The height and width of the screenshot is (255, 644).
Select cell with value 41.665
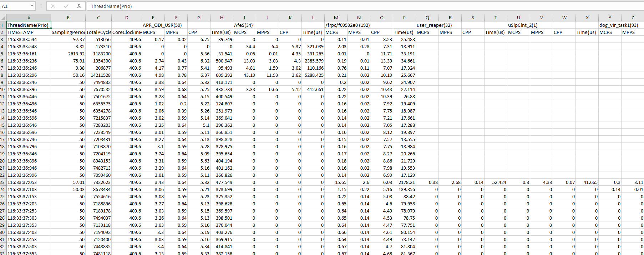click(587, 182)
